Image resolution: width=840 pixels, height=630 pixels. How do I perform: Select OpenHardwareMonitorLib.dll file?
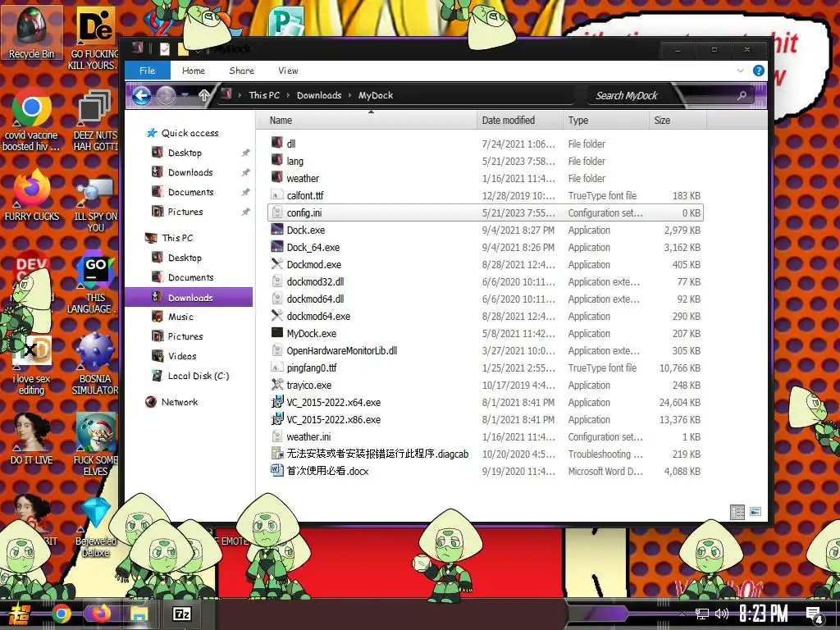tap(486, 351)
